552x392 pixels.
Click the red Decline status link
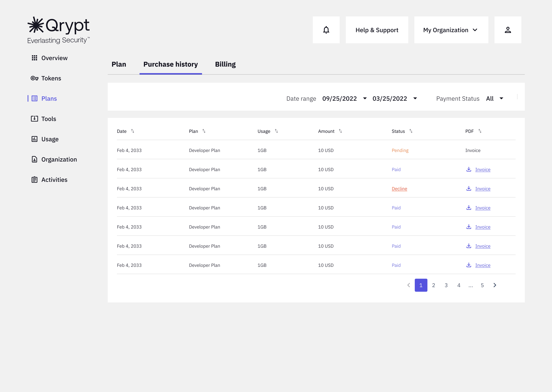(x=399, y=189)
